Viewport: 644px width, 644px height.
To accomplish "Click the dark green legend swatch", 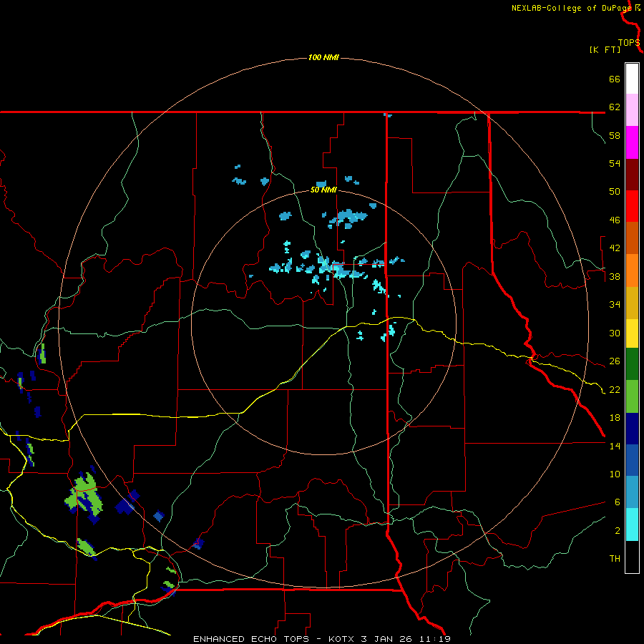I will pos(632,364).
